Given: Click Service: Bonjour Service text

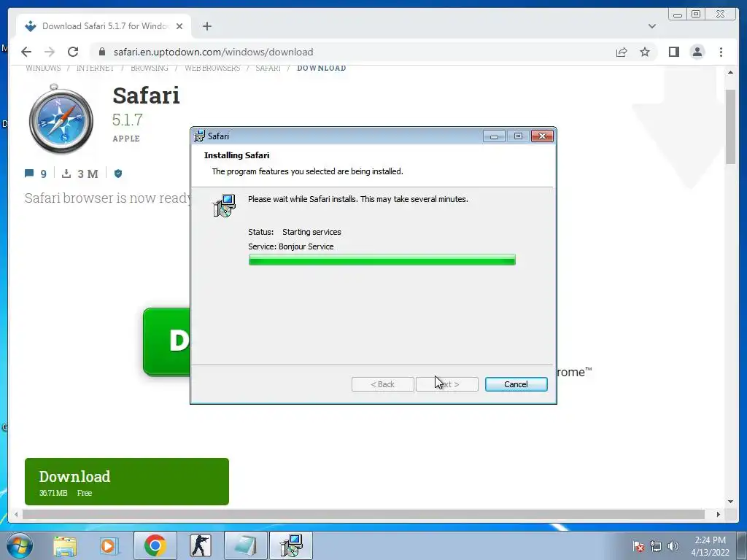Looking at the screenshot, I should pyautogui.click(x=290, y=246).
